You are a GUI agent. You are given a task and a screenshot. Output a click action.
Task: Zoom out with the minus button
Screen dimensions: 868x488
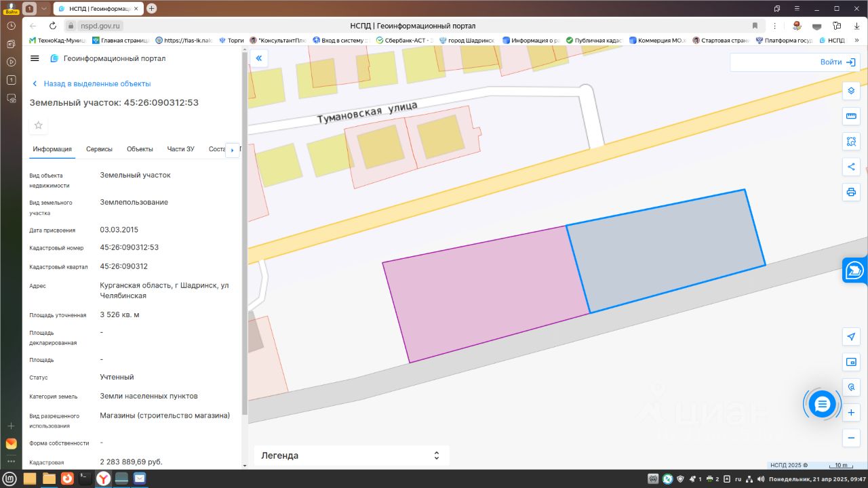coord(851,438)
